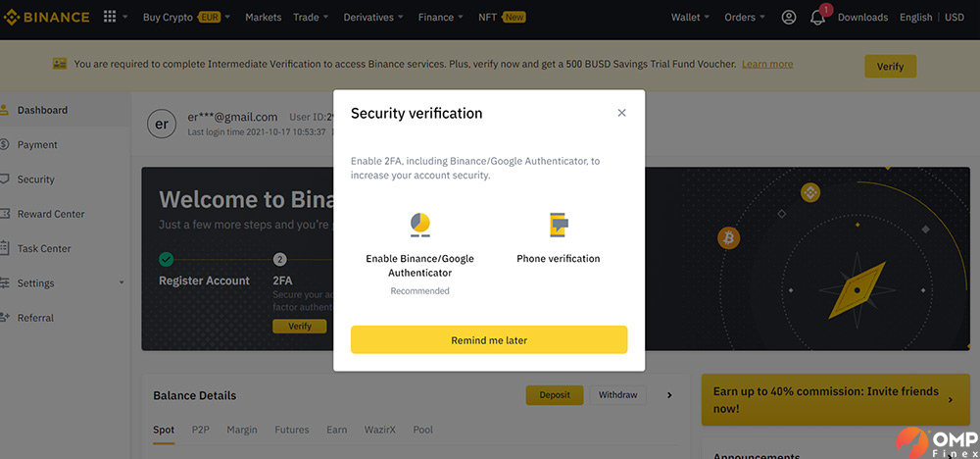980x459 pixels.
Task: Open the user profile icon
Action: coord(789,18)
